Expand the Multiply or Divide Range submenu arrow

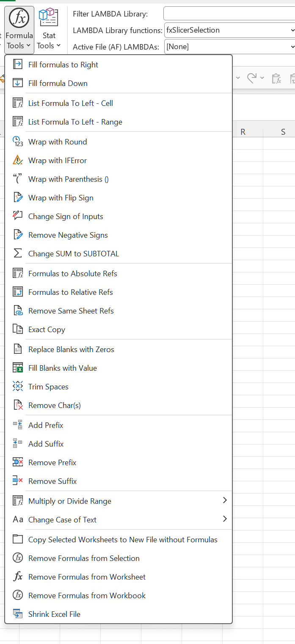225,500
